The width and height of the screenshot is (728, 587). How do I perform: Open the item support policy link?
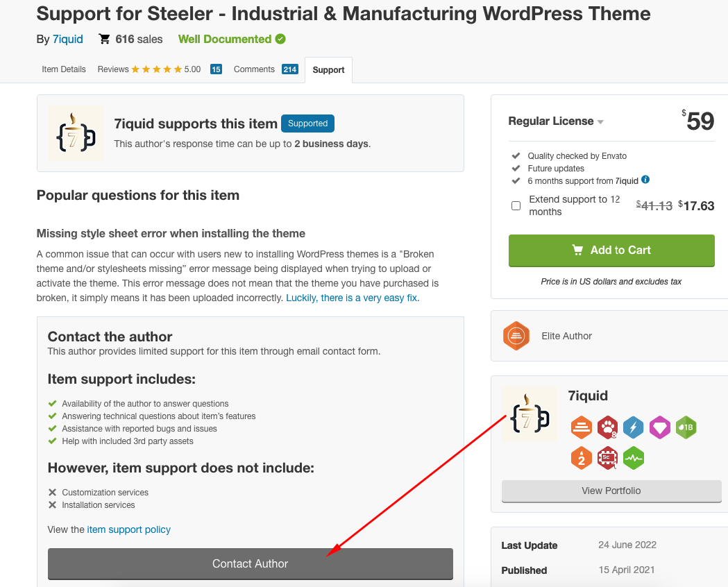point(128,529)
